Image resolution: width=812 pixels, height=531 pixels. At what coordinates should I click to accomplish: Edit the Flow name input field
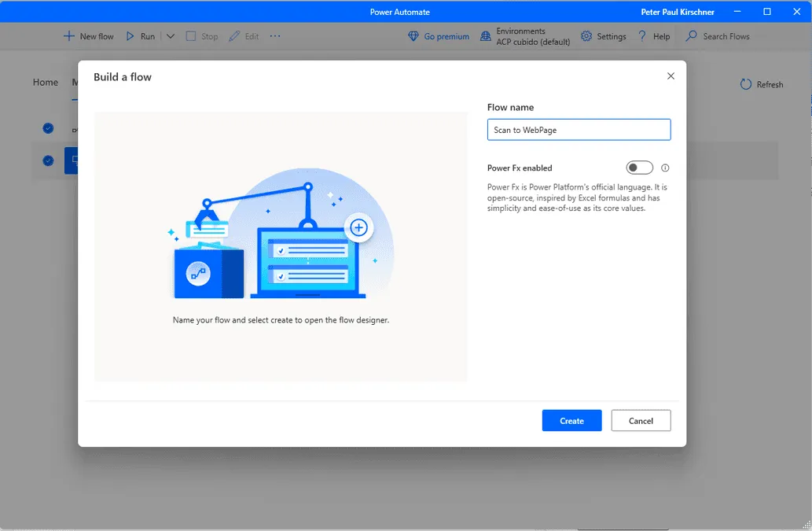[x=579, y=129]
